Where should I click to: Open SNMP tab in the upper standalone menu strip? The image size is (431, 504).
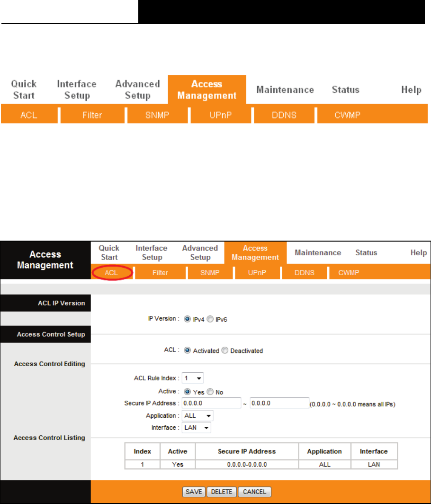coord(157,115)
